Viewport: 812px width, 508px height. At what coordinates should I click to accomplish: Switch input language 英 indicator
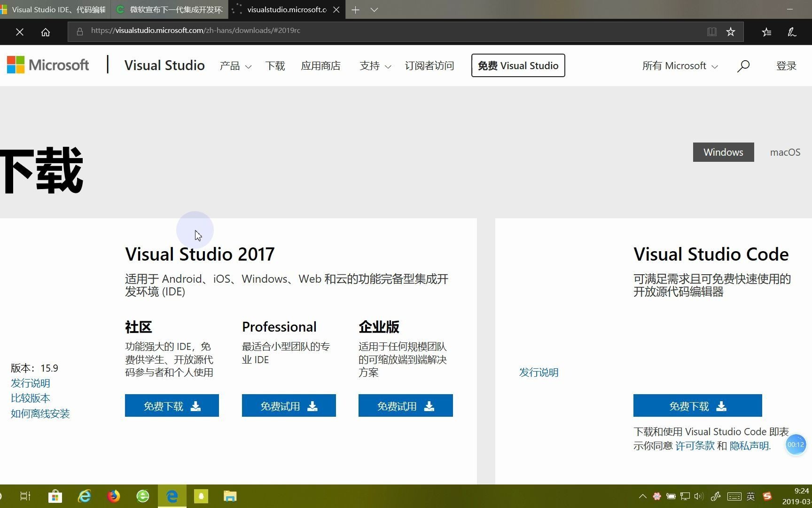pos(751,496)
